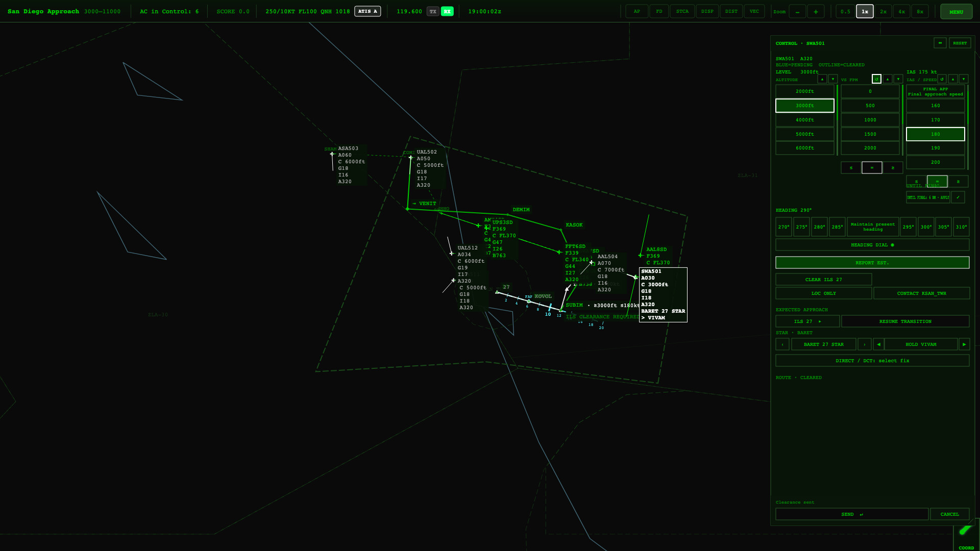Click the altitude step-down arrow
Screen dimensions: 980x551
pos(833,79)
